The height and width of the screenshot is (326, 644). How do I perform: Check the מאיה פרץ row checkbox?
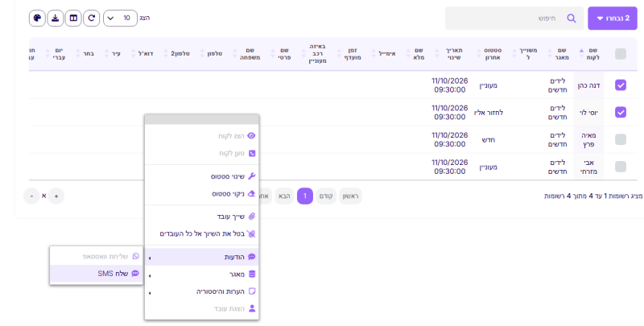point(621,139)
